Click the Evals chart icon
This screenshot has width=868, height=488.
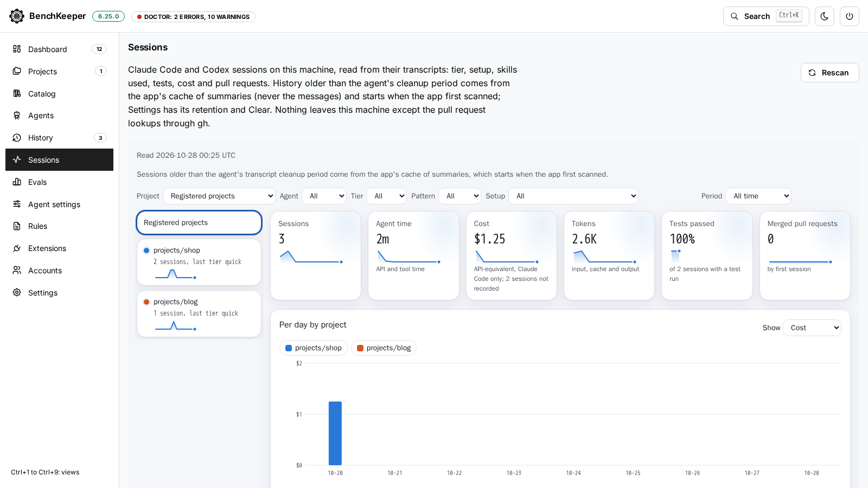(17, 182)
